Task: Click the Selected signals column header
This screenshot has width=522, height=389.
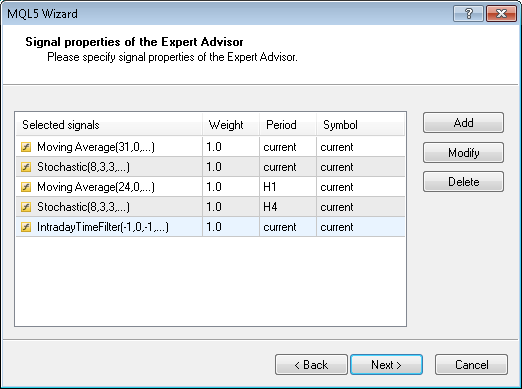Action: point(109,125)
